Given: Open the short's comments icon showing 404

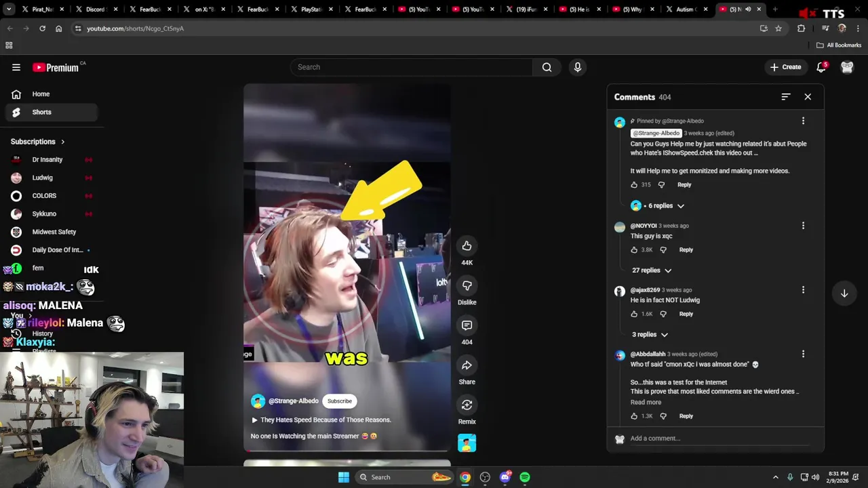Looking at the screenshot, I should point(467,325).
